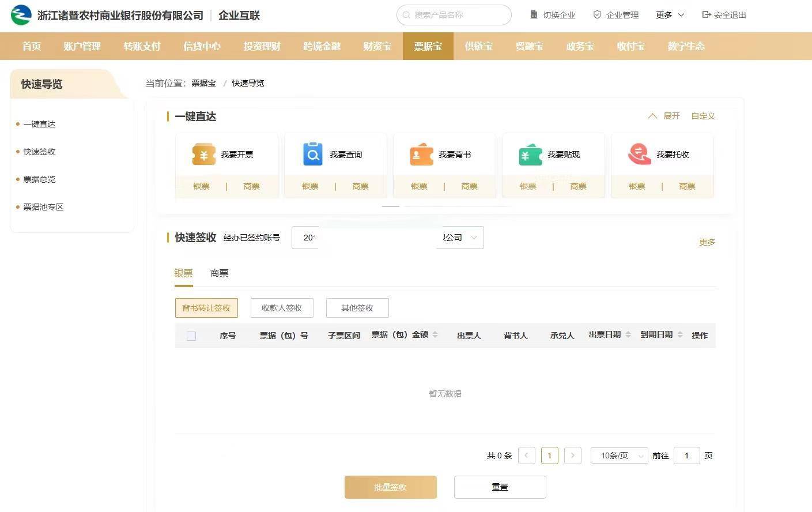Click the carousel page indicator under 一键直达
This screenshot has height=512, width=812.
391,206
